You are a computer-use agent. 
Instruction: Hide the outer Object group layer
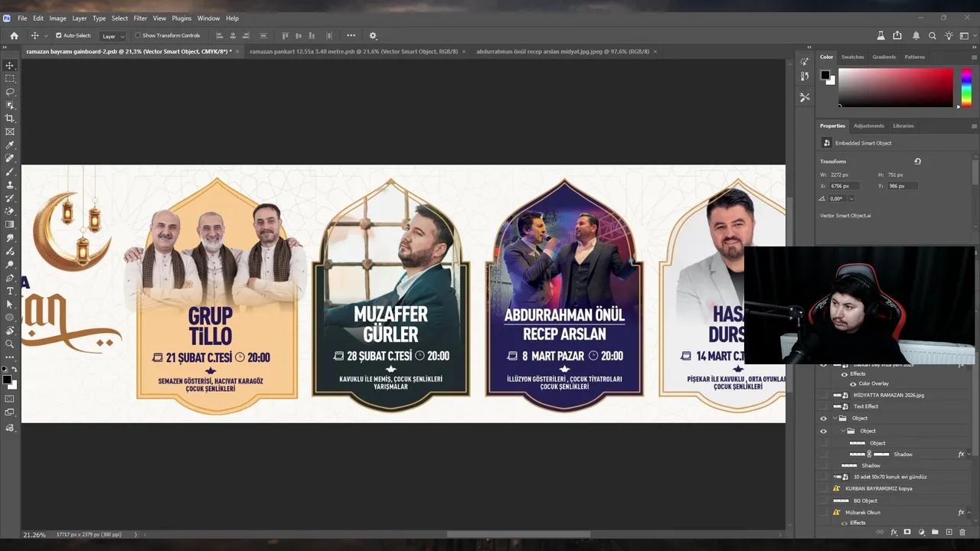click(824, 419)
